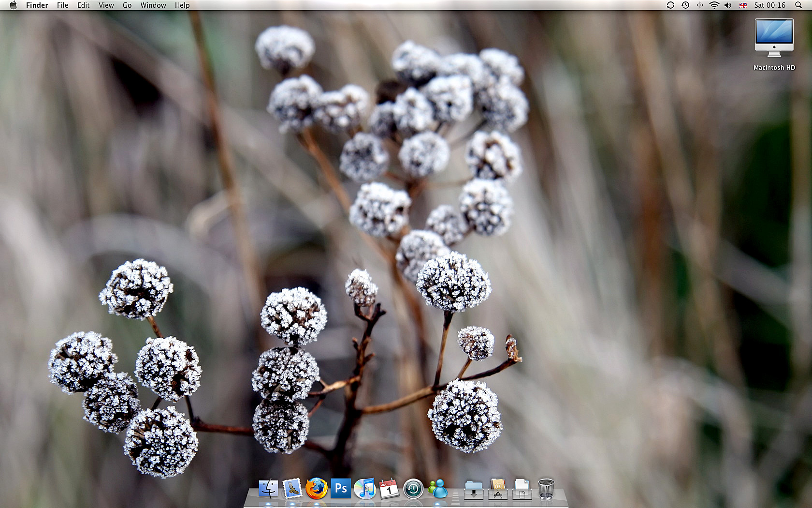Open the Wi-Fi status menu
The image size is (812, 508).
[x=714, y=5]
